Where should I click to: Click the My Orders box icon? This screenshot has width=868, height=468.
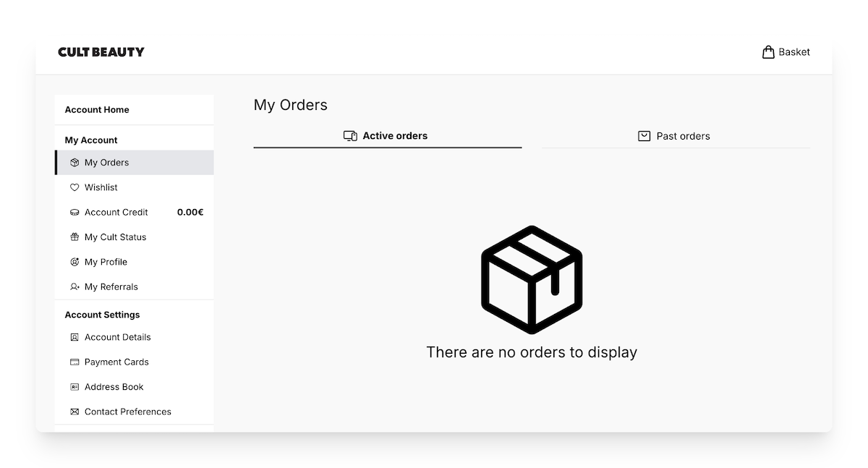pos(75,162)
